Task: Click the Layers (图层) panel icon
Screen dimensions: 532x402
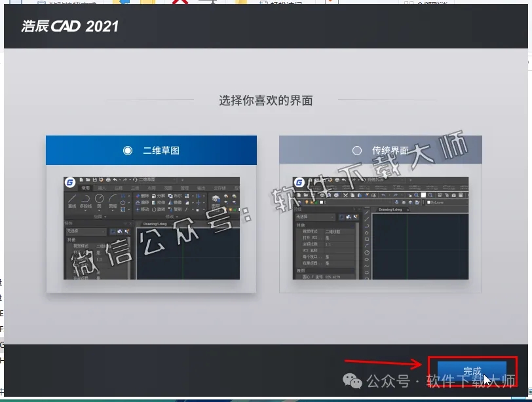Action: click(215, 200)
